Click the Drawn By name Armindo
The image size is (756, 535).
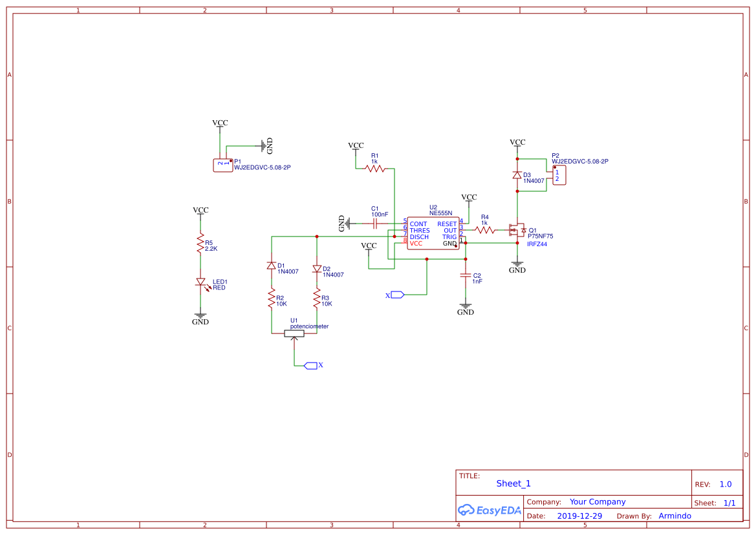pos(675,516)
